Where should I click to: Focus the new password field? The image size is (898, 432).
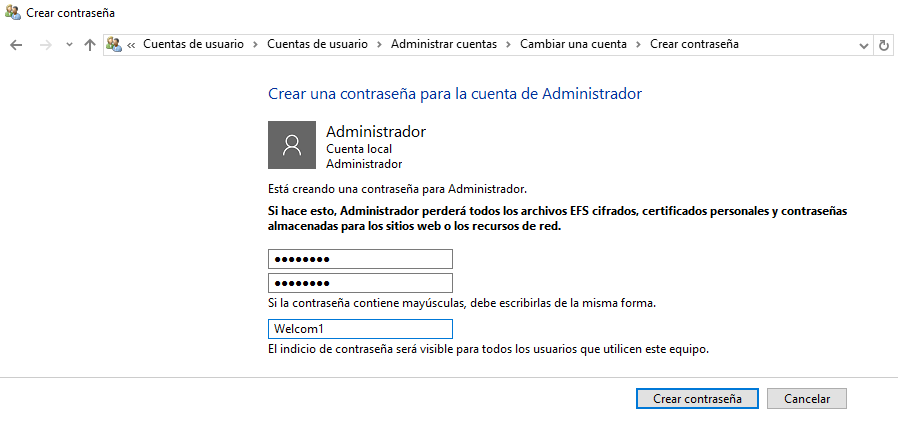click(x=360, y=259)
